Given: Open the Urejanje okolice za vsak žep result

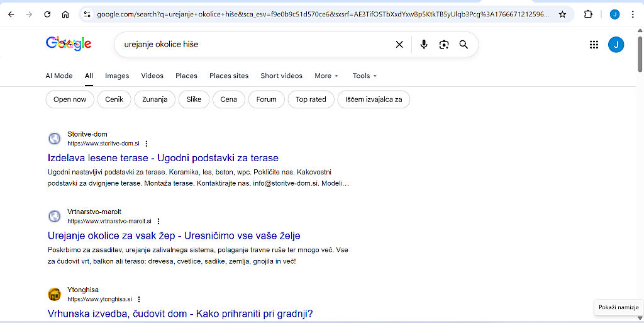Looking at the screenshot, I should pyautogui.click(x=174, y=235).
